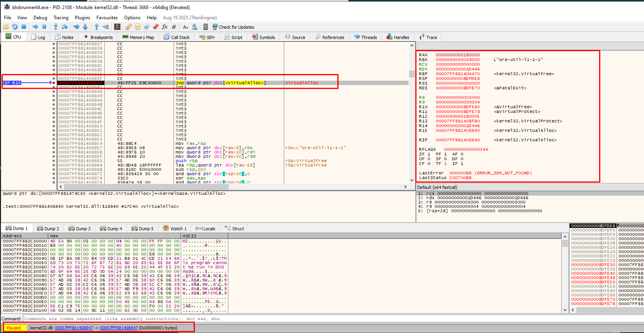
Task: Switch to the Call Stack tab
Action: [177, 37]
